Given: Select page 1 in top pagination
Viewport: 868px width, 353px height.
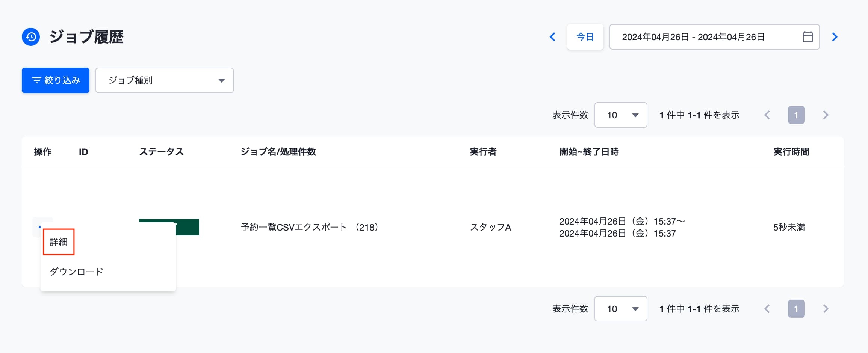Looking at the screenshot, I should (796, 115).
